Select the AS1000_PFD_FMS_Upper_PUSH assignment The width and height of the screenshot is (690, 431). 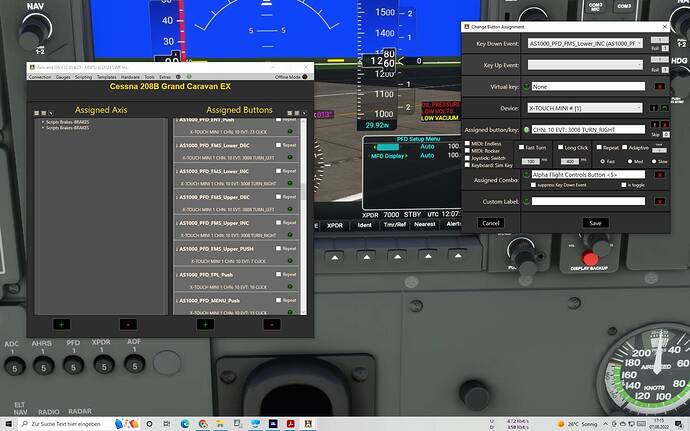click(236, 254)
